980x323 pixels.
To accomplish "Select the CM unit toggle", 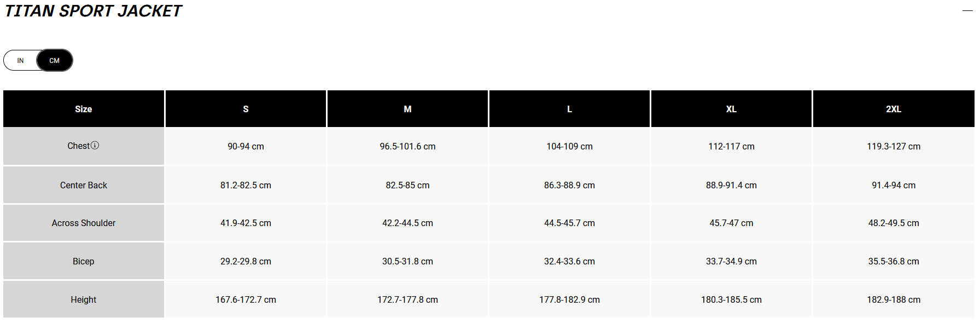I will [55, 61].
